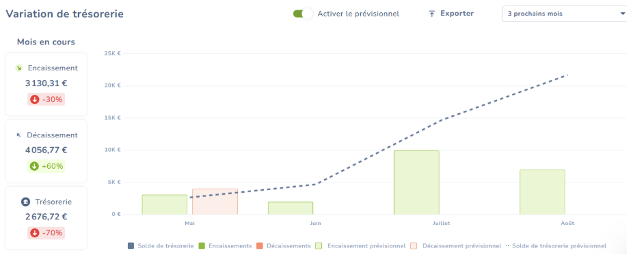Click the Décaissement arrow icon
644x268 pixels.
coord(18,135)
